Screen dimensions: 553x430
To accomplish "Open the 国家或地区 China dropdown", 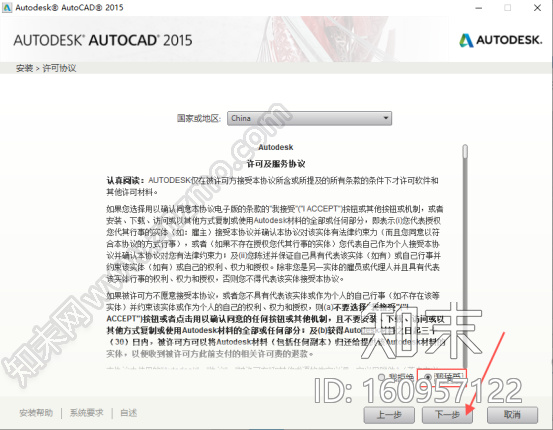I will [309, 118].
